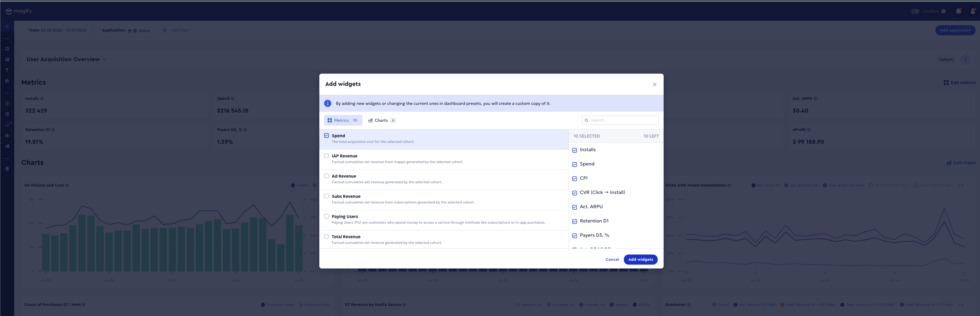Uncheck the Spend metric in the list
The image size is (980, 316).
326,135
